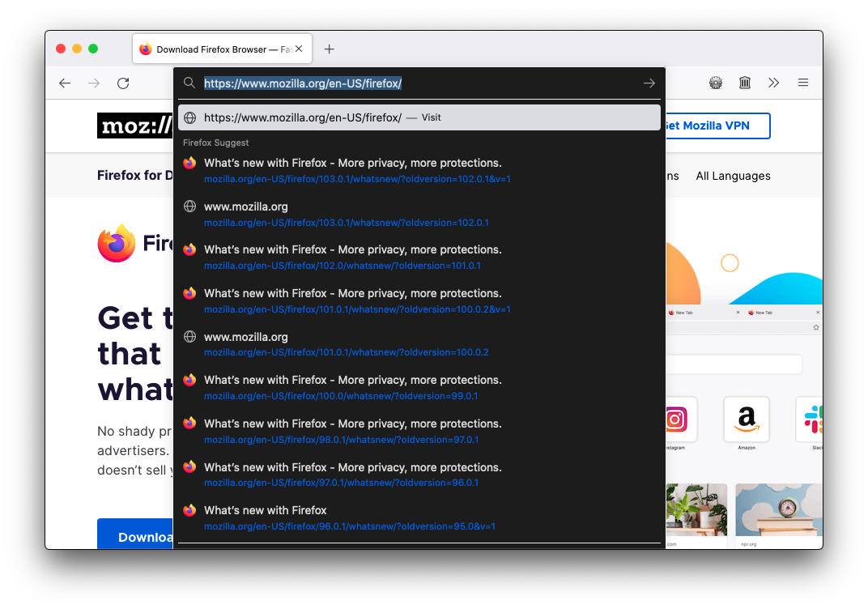Select the Download Firefox Browser tab
Screen dimensions: 868x609
(x=222, y=49)
